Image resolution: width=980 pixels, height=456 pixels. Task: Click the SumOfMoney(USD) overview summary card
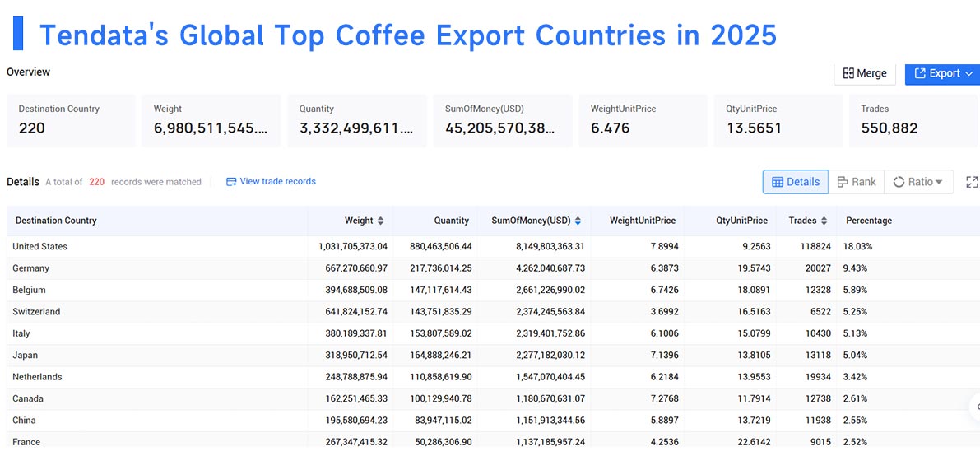503,121
